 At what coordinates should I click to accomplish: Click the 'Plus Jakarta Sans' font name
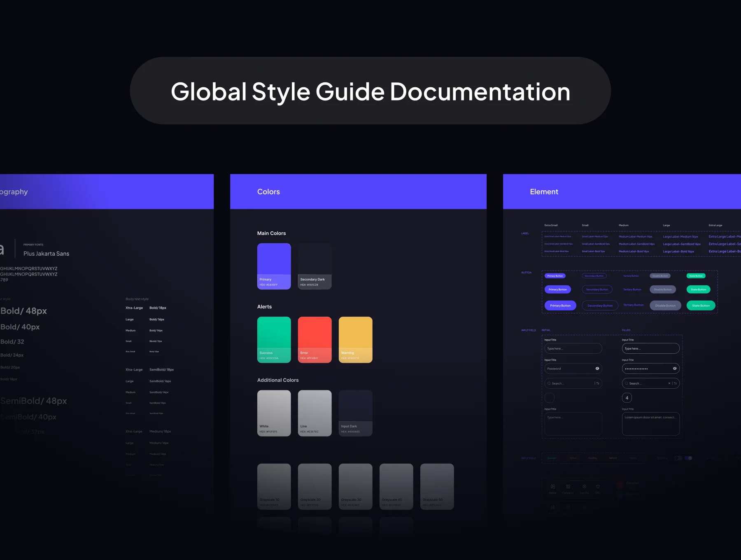pyautogui.click(x=47, y=254)
